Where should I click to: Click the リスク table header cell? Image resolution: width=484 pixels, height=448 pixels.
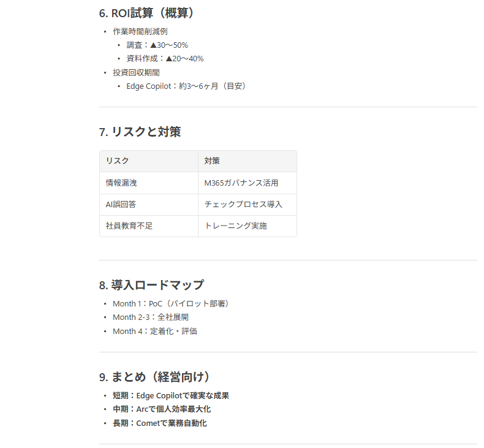149,161
